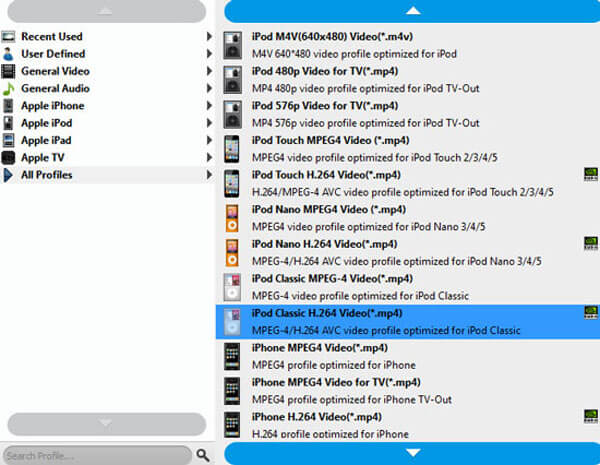Select iPod 480p Video for TV(*.mp4) title
The image size is (600, 465).
tap(325, 71)
